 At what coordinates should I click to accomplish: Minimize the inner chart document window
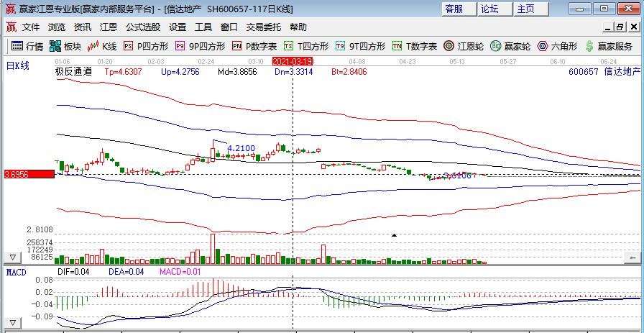[609, 27]
